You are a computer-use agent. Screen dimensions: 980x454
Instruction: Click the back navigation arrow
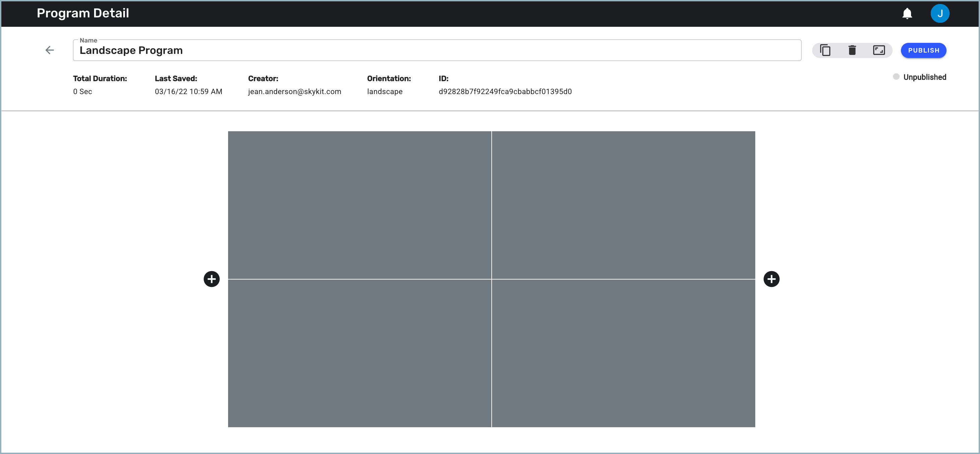tap(50, 50)
